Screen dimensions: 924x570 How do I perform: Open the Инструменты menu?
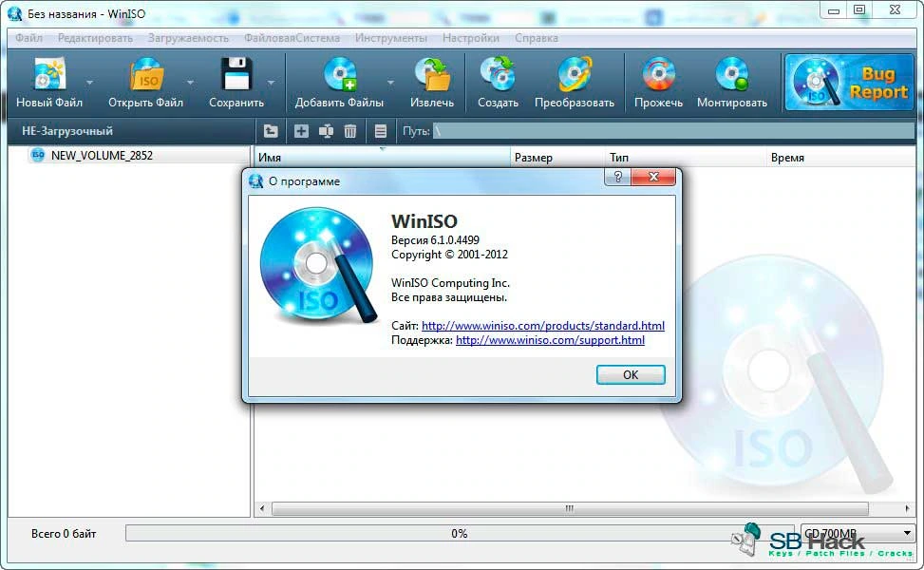(x=390, y=38)
